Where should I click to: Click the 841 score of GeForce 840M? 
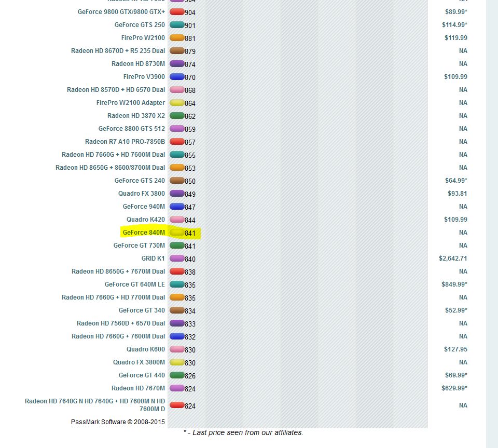point(190,233)
